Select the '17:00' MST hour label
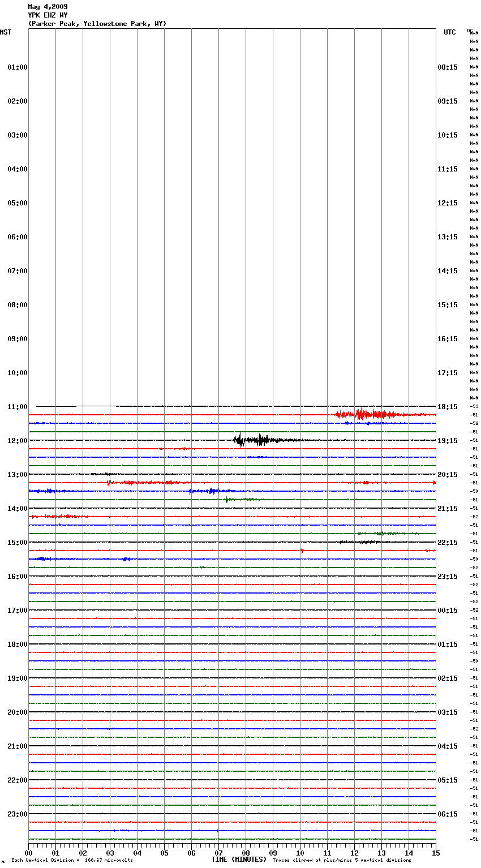This screenshot has height=868, width=481. point(18,611)
